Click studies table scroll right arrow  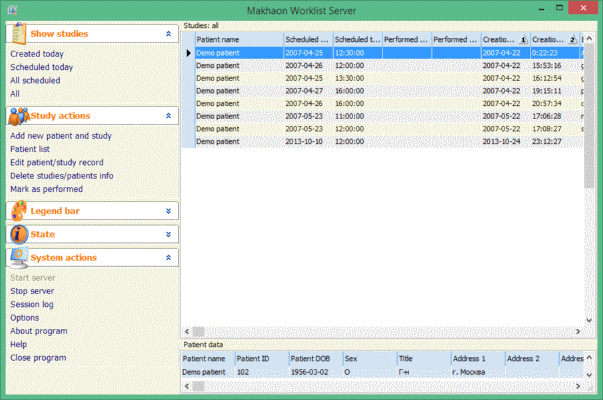click(x=578, y=332)
